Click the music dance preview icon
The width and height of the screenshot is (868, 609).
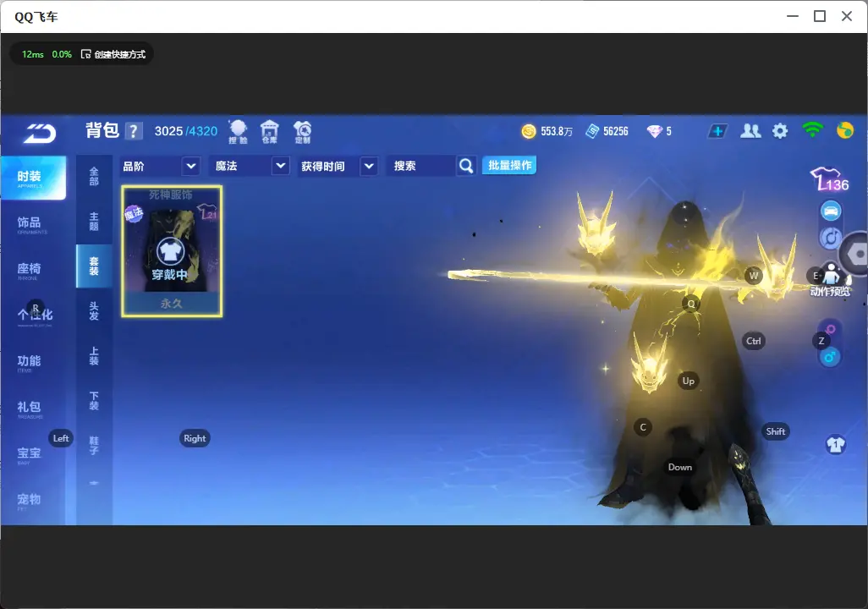click(830, 238)
